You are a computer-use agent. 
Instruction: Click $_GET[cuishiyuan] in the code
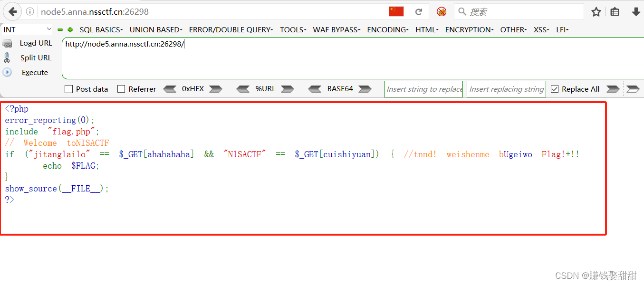337,154
